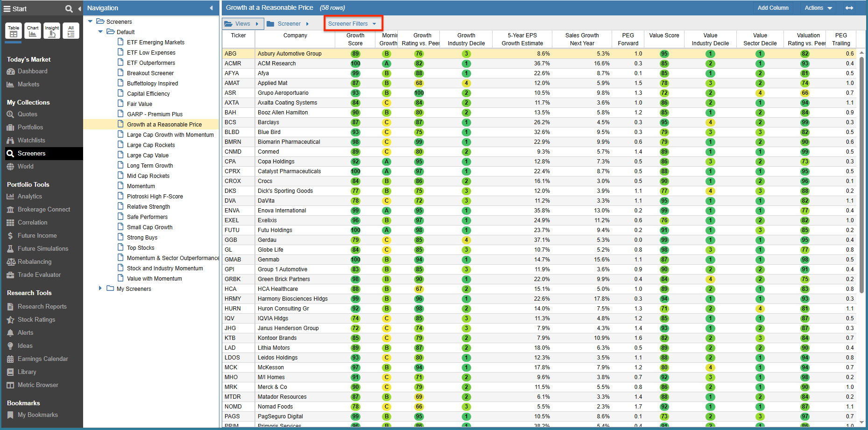Open Trade Evaluator
This screenshot has width=868, height=430.
pos(39,275)
